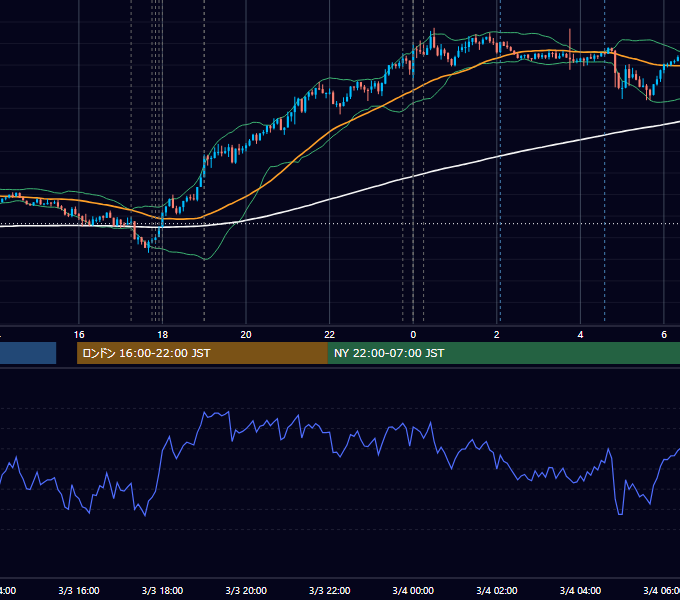
Task: Click the 3/4 04:00 time label
Action: pyautogui.click(x=580, y=590)
